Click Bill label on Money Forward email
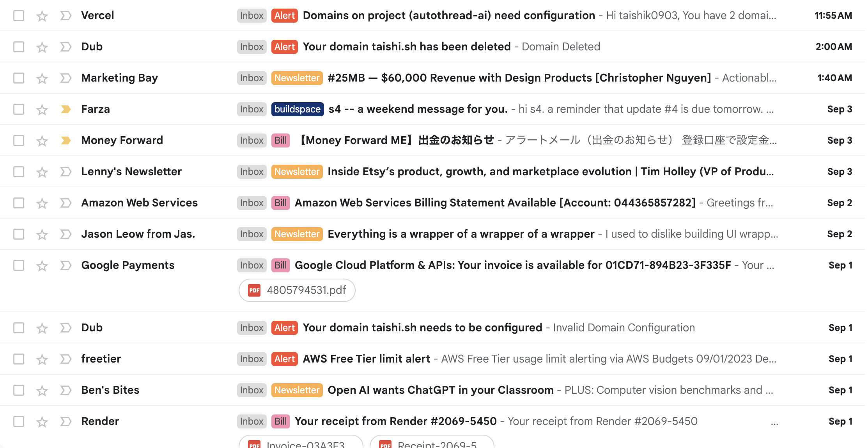This screenshot has height=448, width=868. (281, 140)
